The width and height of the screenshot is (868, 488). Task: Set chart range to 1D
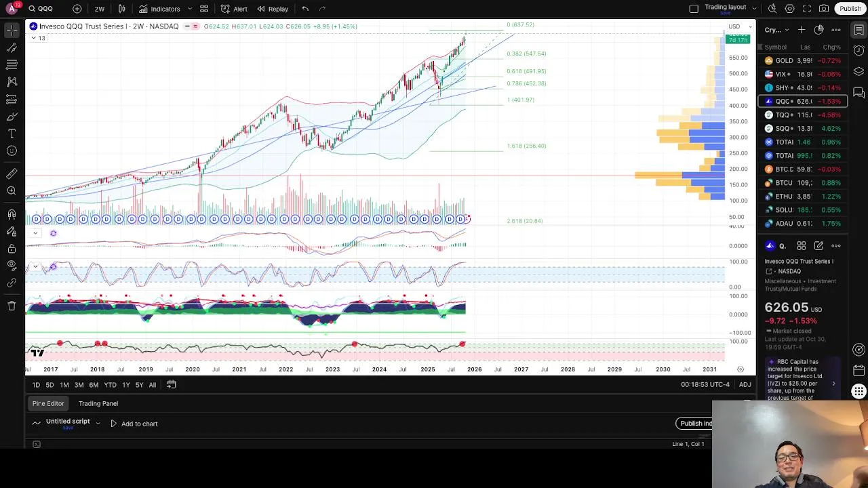[36, 385]
